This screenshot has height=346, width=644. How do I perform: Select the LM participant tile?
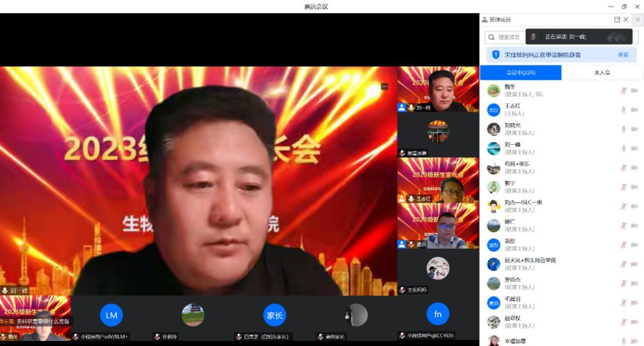(111, 318)
